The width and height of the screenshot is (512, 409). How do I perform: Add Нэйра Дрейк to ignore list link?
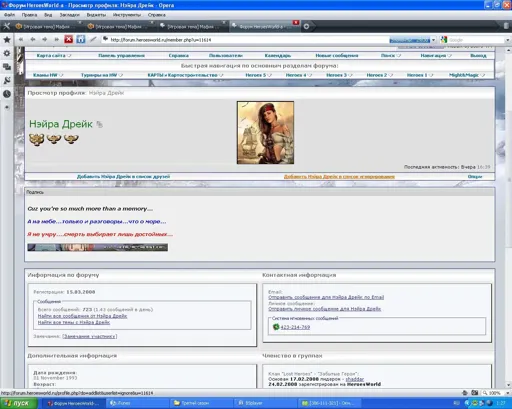tap(339, 176)
